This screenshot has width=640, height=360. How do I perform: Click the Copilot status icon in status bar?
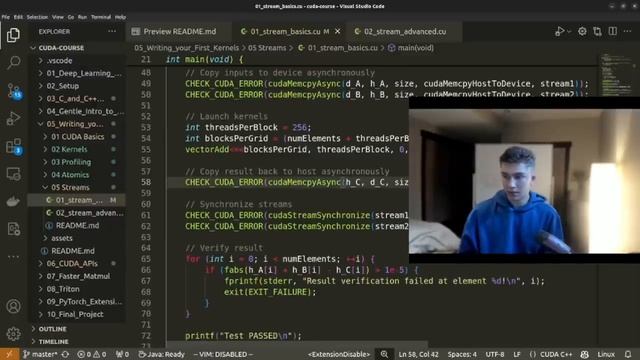coord(584,354)
